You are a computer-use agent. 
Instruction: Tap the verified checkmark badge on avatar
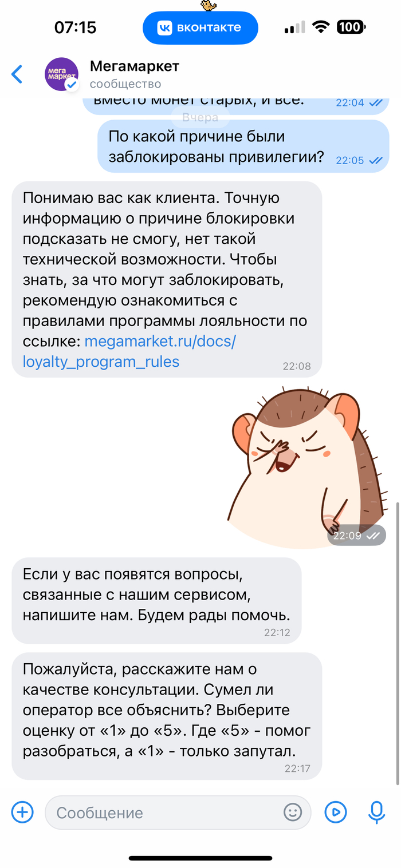pyautogui.click(x=72, y=85)
